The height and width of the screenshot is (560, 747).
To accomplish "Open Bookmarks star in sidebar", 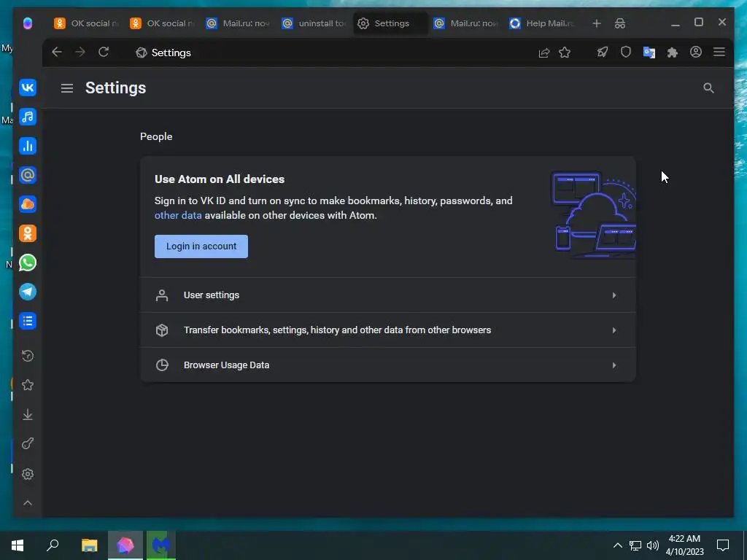I will click(28, 385).
